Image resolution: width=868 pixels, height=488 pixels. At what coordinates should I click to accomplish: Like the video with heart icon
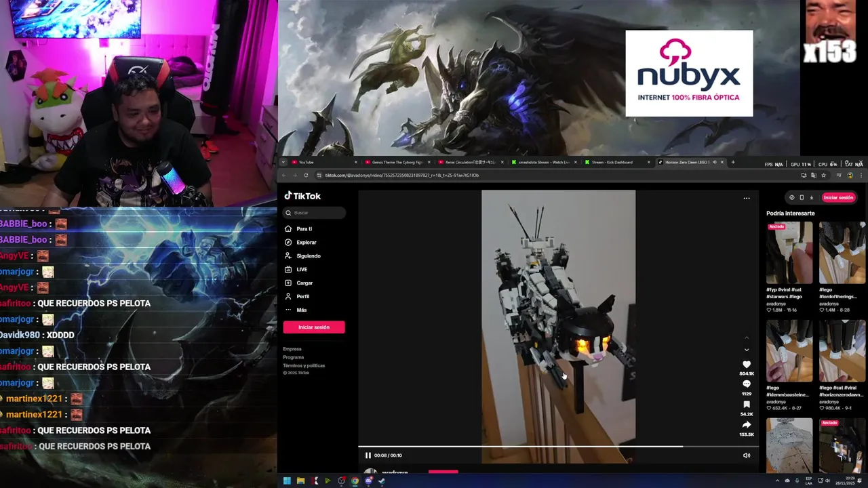pyautogui.click(x=747, y=365)
